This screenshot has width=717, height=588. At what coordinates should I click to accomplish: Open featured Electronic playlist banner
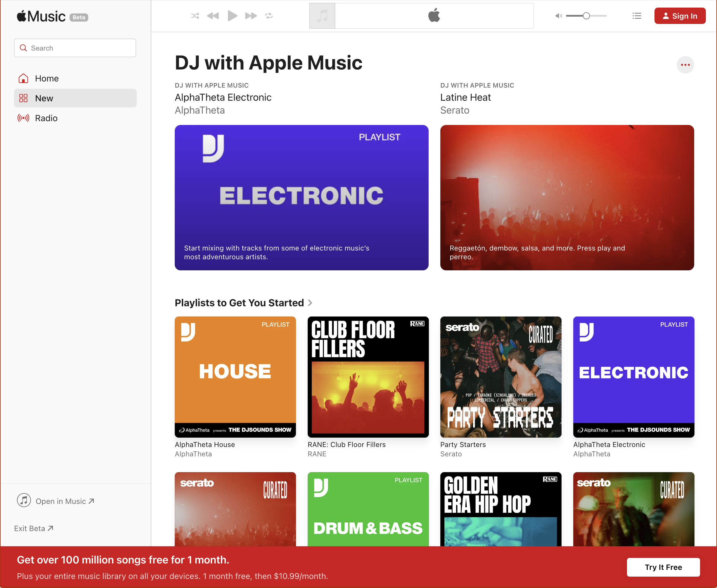pyautogui.click(x=301, y=197)
